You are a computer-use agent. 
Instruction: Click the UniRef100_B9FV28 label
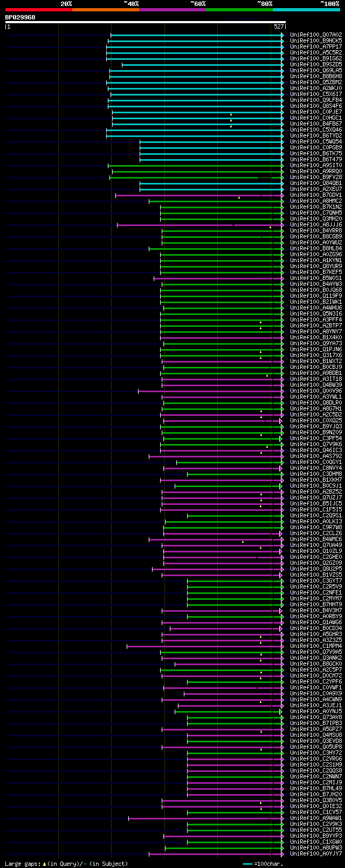316,177
